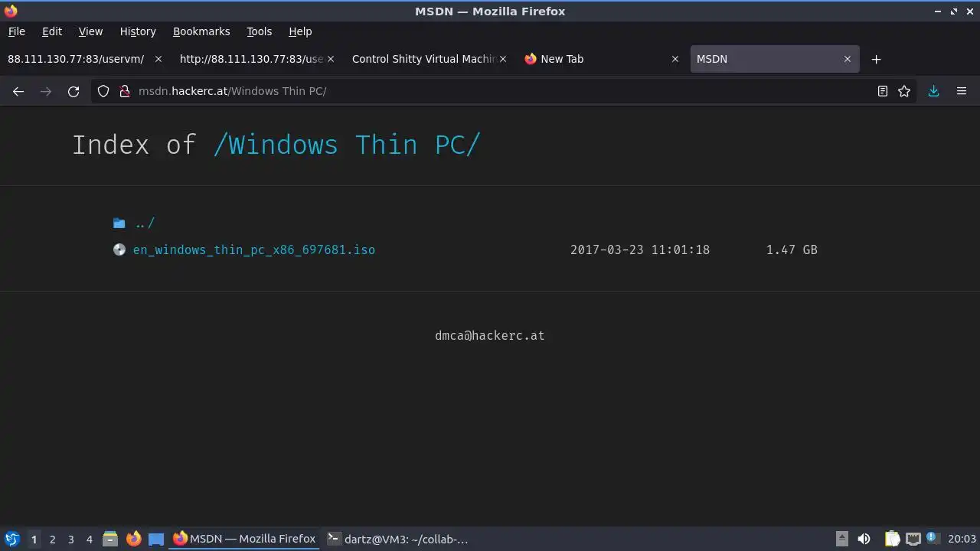Click the parent directory folder icon
Screen dimensions: 980x551
tap(119, 223)
